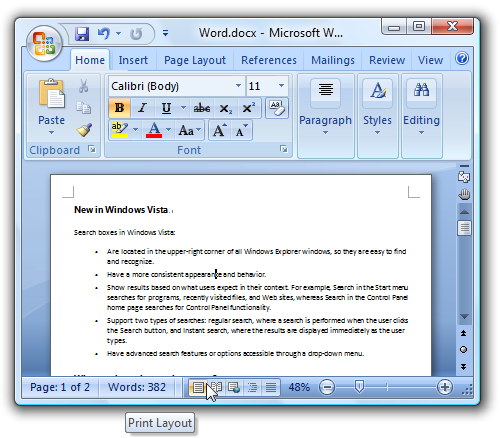The image size is (500, 438).
Task: Click the vertical scrollbar thumb
Action: 464,228
